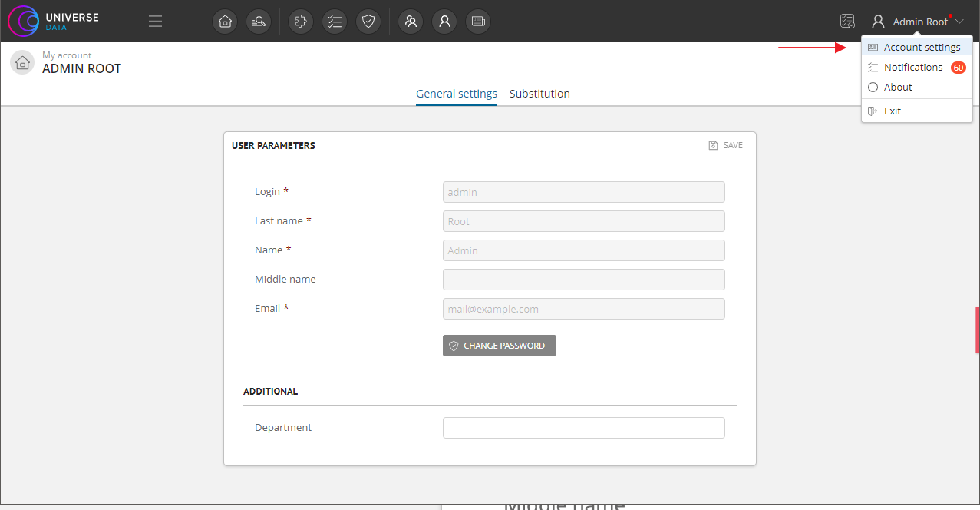Go to home via toolbar house icon
The height and width of the screenshot is (510, 980).
coord(225,22)
